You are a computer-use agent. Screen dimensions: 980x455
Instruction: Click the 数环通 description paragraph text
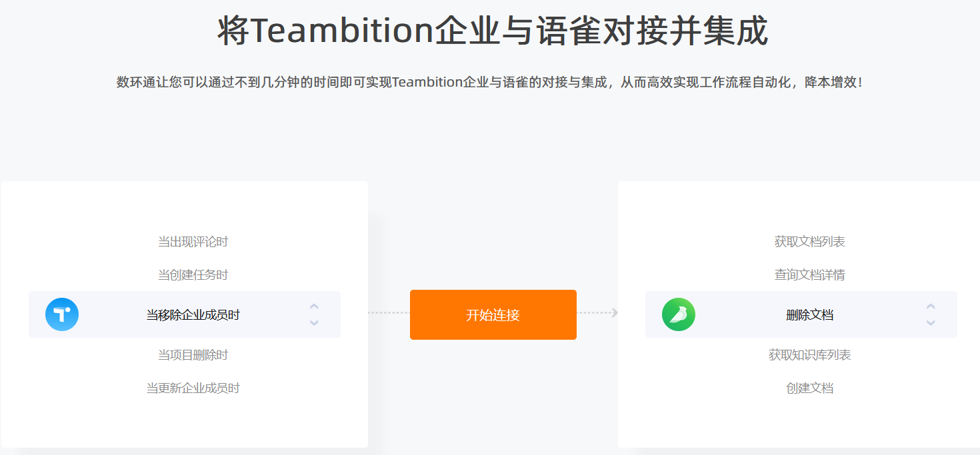(x=490, y=83)
